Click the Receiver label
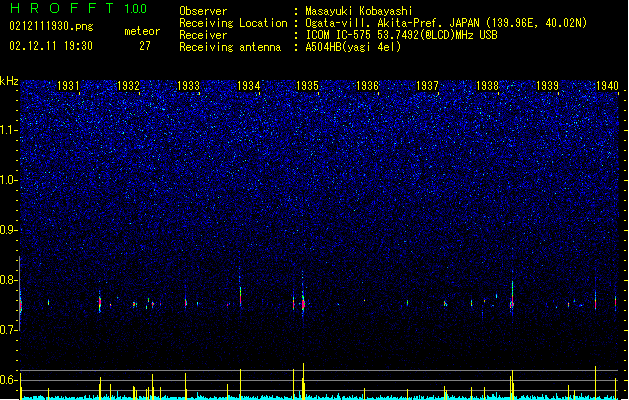Image resolution: width=629 pixels, height=400 pixels. [203, 35]
